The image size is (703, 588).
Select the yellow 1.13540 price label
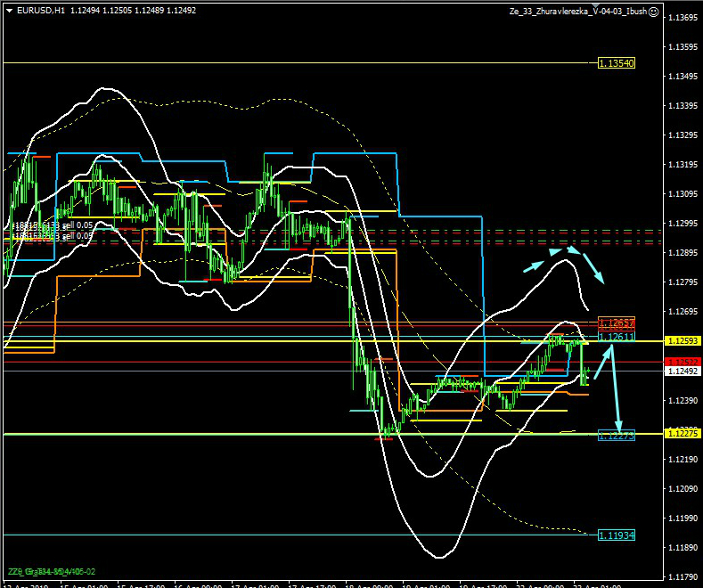pyautogui.click(x=616, y=63)
